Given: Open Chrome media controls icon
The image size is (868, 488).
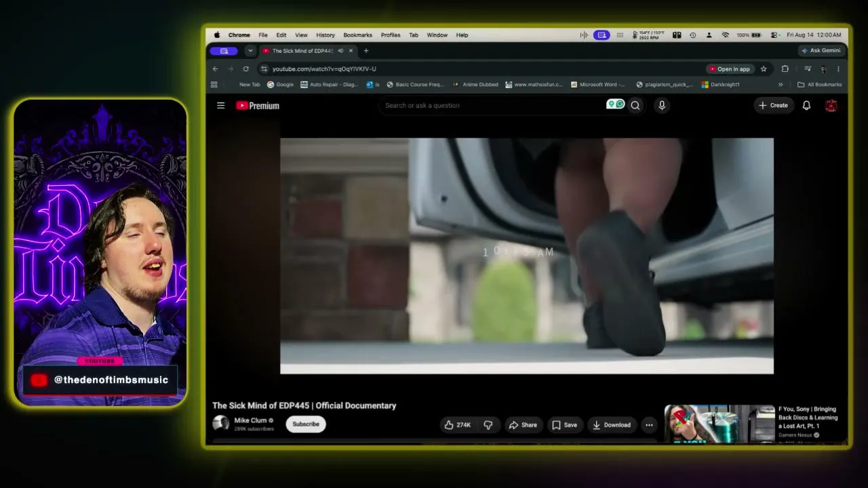Looking at the screenshot, I should tap(808, 68).
